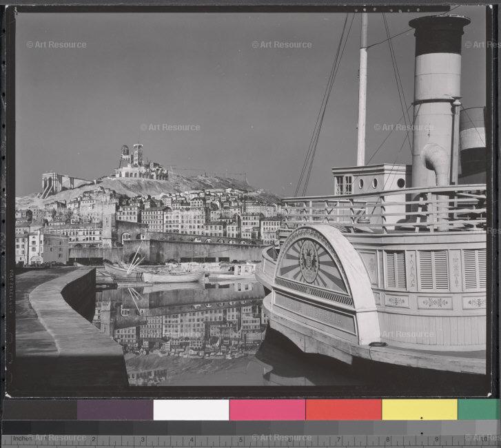501x448 pixels.
Task: Click the ruler mark numbered 4
Action: [x=192, y=439]
